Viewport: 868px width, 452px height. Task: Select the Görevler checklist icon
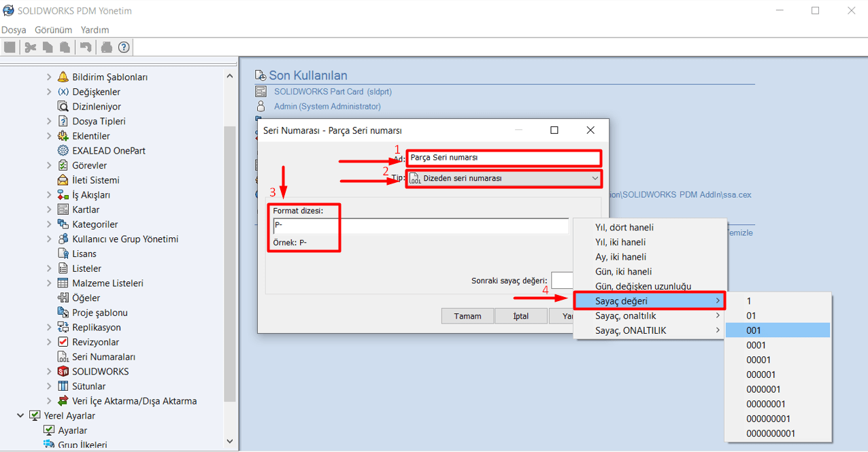pos(63,165)
